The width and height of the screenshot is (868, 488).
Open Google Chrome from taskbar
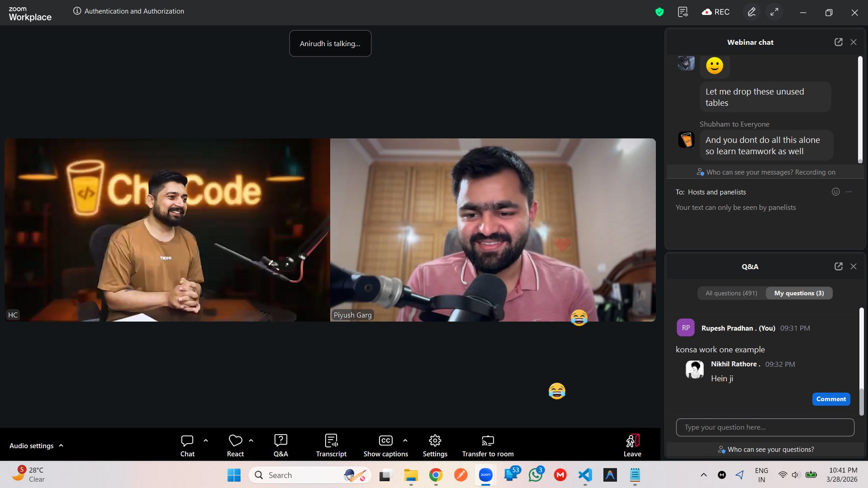(436, 475)
